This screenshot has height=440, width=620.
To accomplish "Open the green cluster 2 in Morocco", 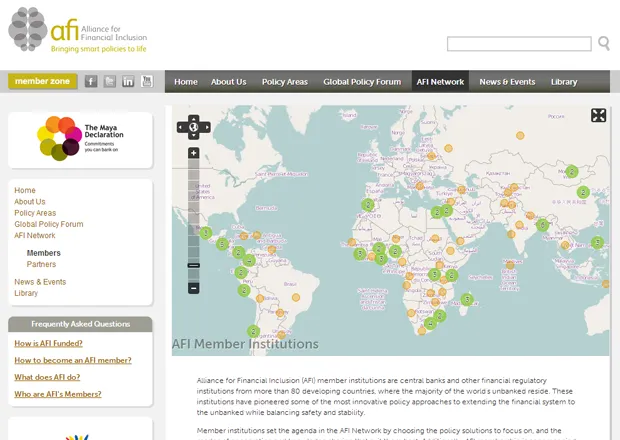I will 368,205.
